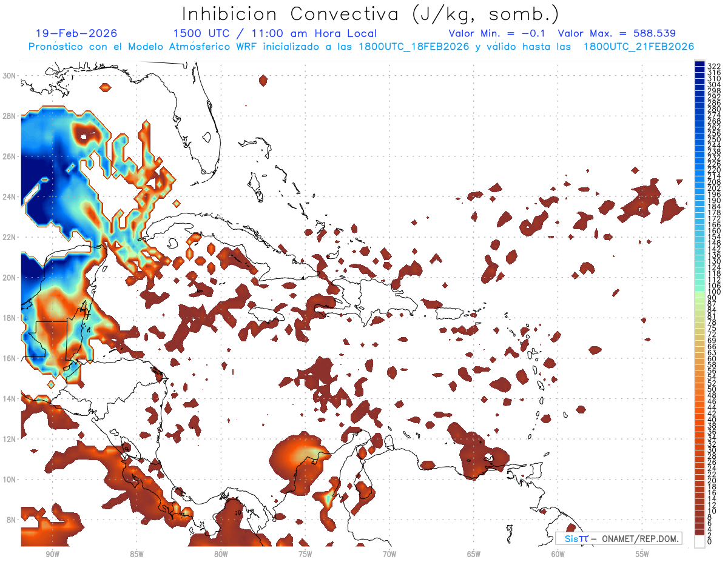Click the '322' value on the color scale
This screenshot has width=728, height=562.
pyautogui.click(x=714, y=66)
